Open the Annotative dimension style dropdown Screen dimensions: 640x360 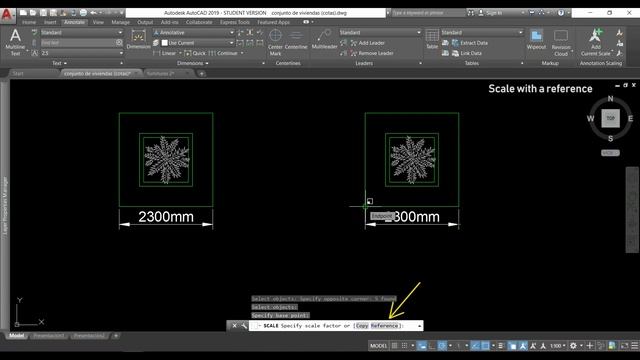[x=194, y=32]
